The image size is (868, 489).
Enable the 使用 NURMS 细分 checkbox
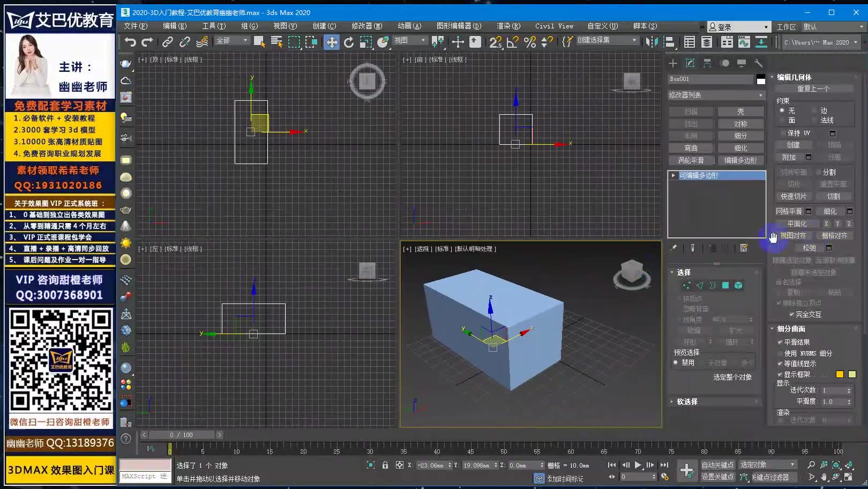[781, 352]
